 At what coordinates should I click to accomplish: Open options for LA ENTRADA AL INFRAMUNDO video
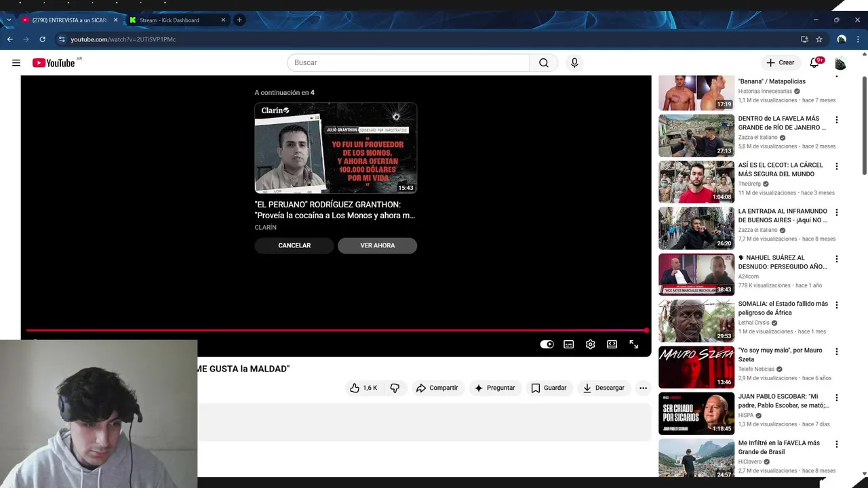pyautogui.click(x=836, y=212)
